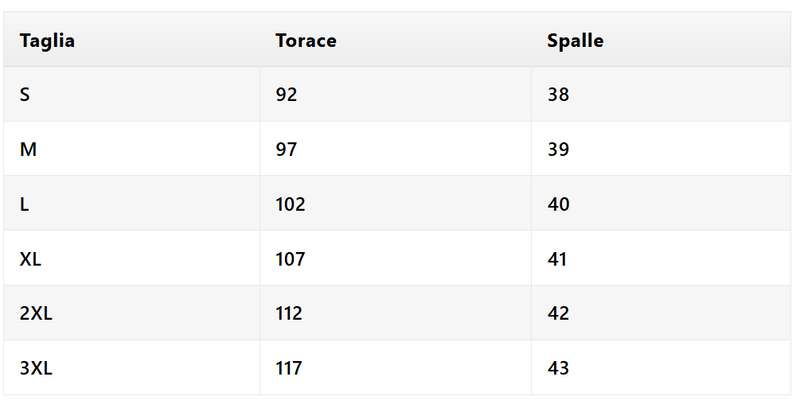The image size is (800, 404).
Task: Click the Torace value 102
Action: [x=291, y=204]
